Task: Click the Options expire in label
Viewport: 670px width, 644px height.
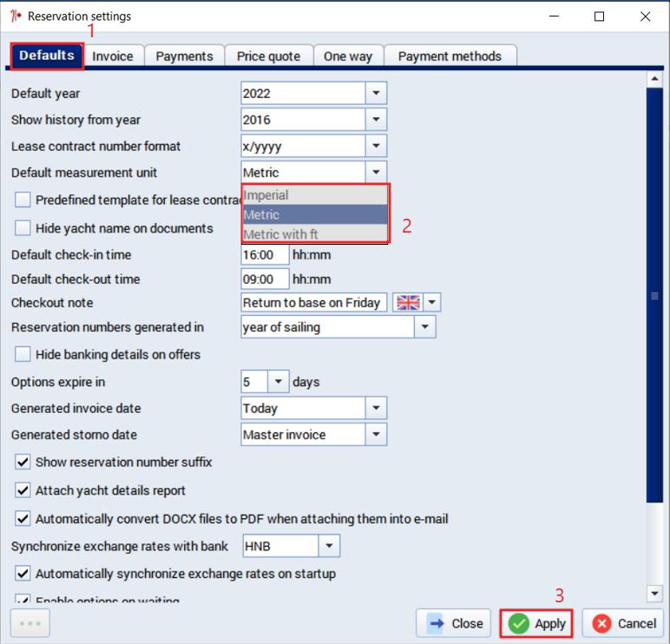Action: point(58,382)
